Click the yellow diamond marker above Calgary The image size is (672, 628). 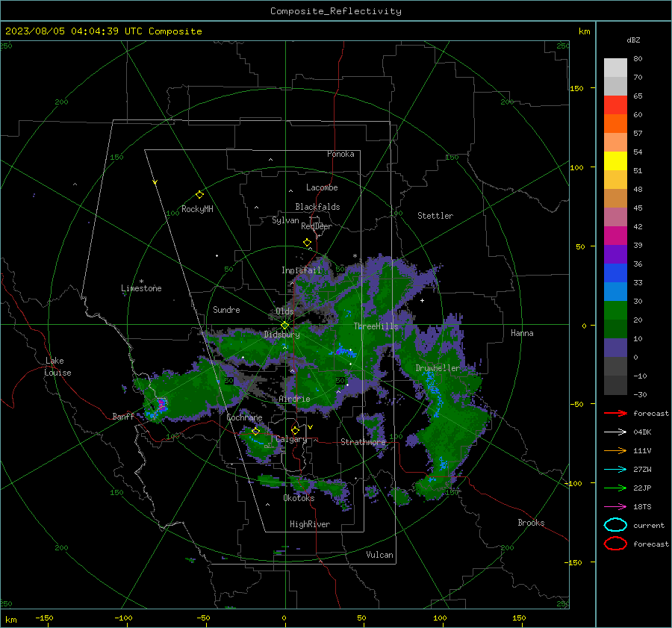pyautogui.click(x=295, y=430)
